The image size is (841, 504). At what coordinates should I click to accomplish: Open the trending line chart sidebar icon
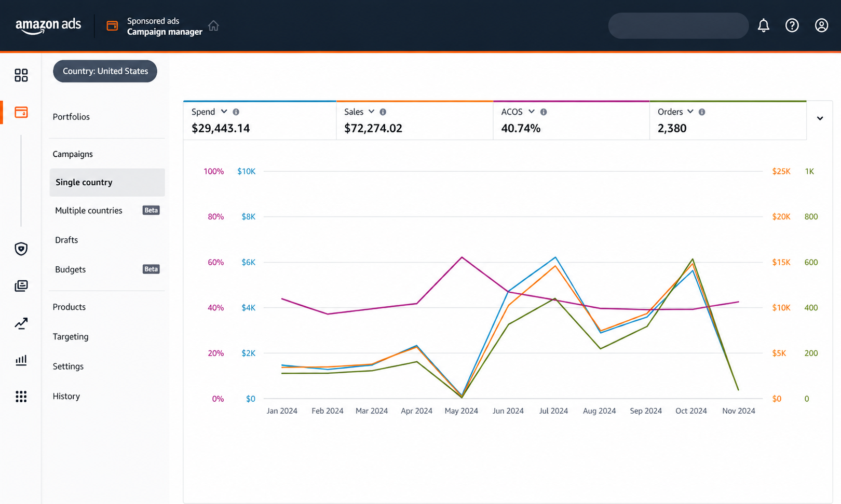[21, 323]
